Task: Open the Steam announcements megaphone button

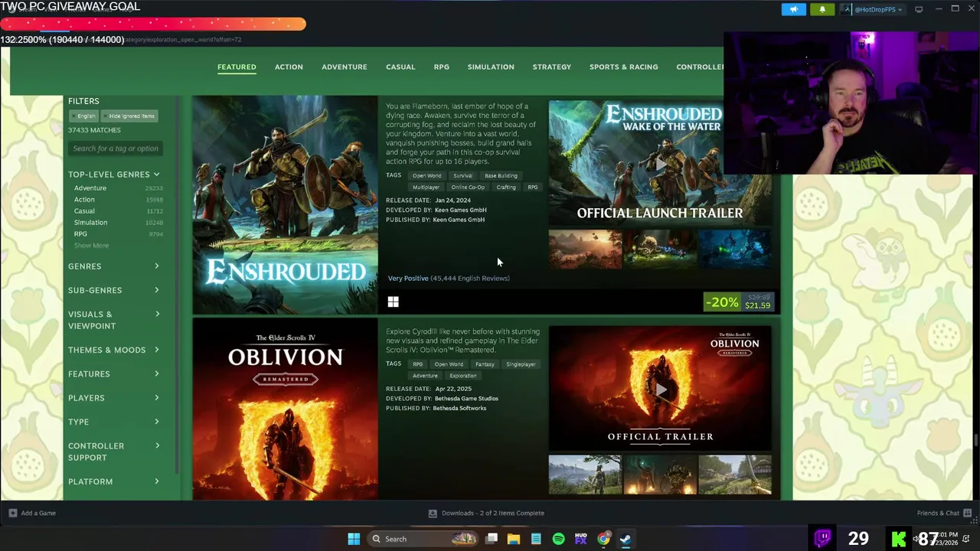Action: click(793, 9)
